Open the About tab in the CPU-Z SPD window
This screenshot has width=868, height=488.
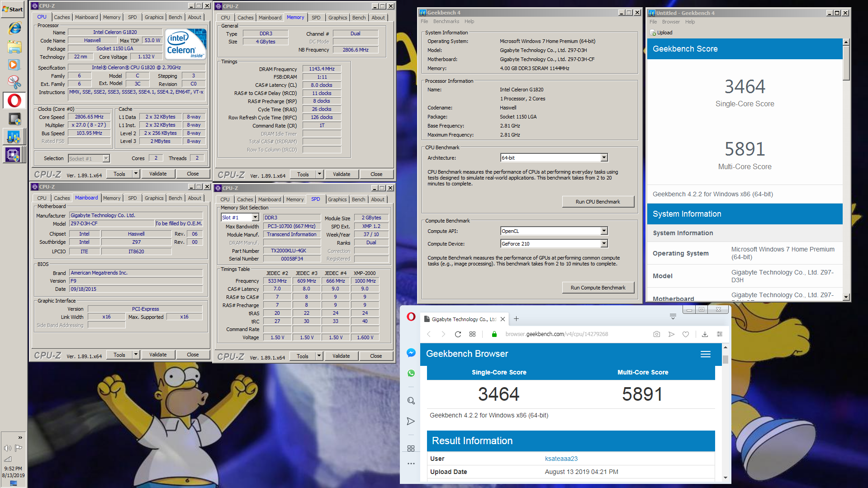click(378, 199)
